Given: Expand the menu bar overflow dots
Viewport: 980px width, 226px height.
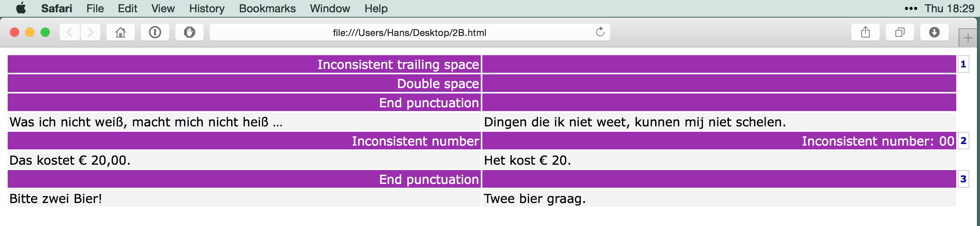Looking at the screenshot, I should click(x=911, y=8).
